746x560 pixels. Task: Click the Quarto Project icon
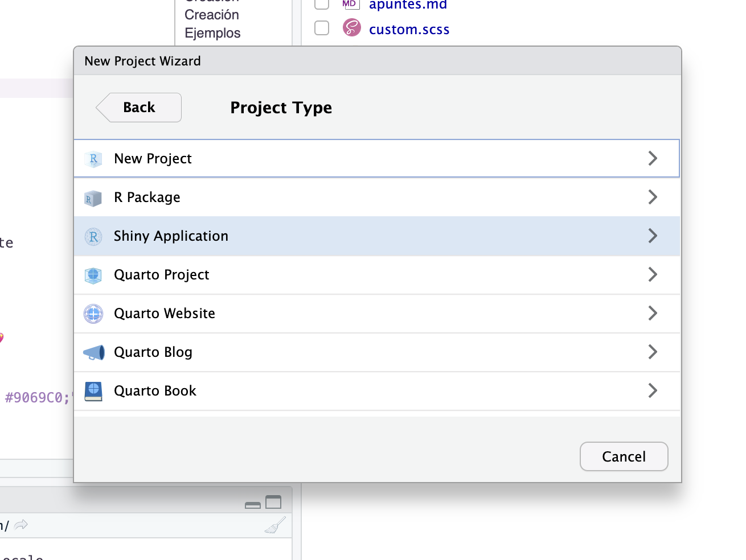pos(93,275)
